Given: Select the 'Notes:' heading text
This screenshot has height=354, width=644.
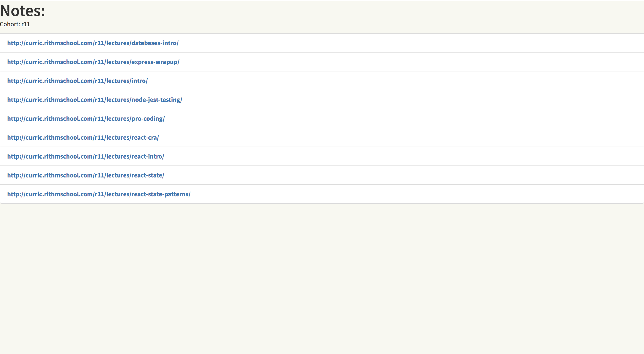Looking at the screenshot, I should point(23,11).
